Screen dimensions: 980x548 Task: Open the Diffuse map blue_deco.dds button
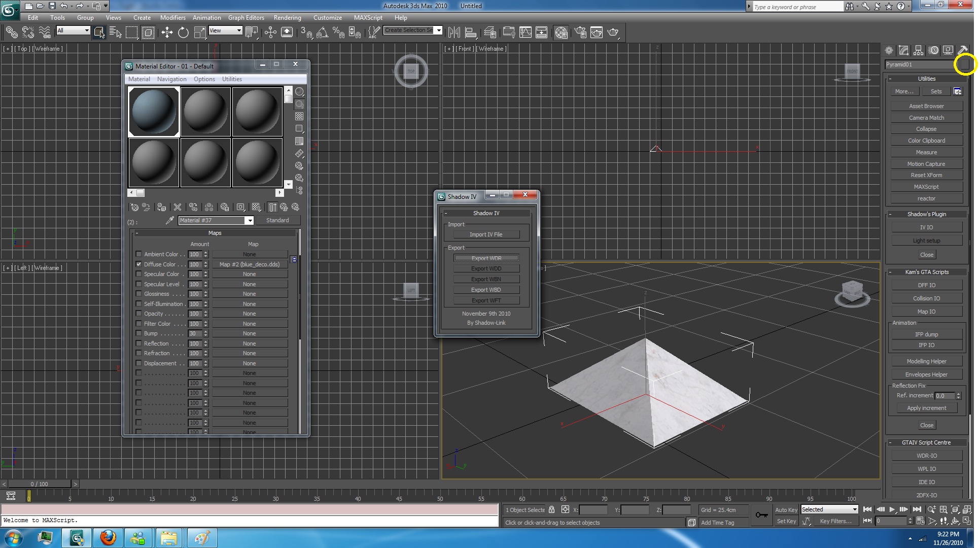coord(250,264)
